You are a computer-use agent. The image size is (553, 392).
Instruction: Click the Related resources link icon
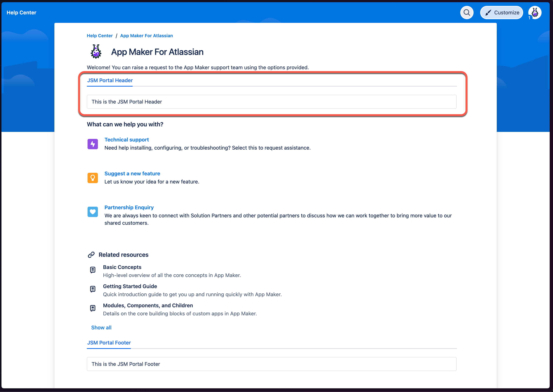click(x=91, y=255)
